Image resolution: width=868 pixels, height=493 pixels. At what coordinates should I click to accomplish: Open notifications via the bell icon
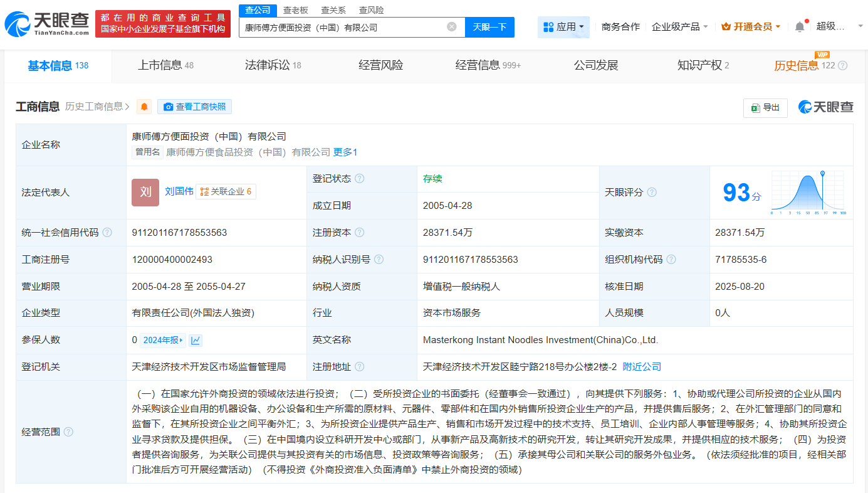point(800,26)
